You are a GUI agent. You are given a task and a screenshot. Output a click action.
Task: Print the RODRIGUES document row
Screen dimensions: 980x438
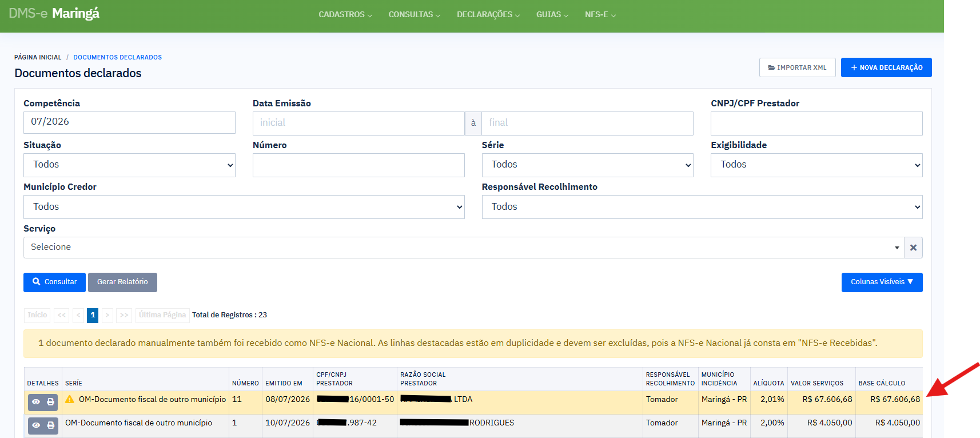click(51, 425)
